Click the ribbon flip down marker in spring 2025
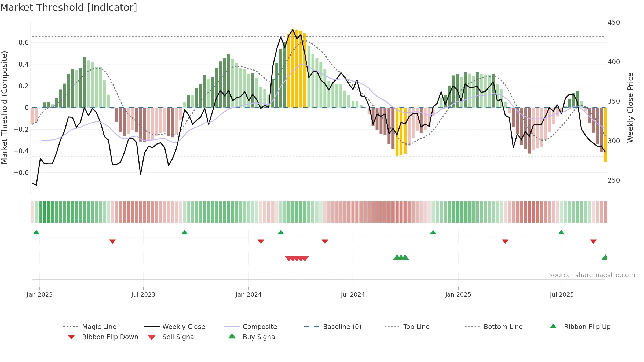 505,242
